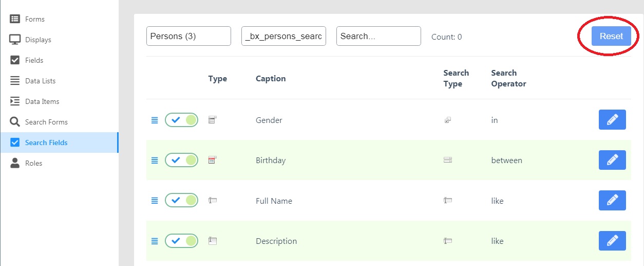Switch off the Full Name field toggle
The width and height of the screenshot is (644, 266).
[181, 200]
